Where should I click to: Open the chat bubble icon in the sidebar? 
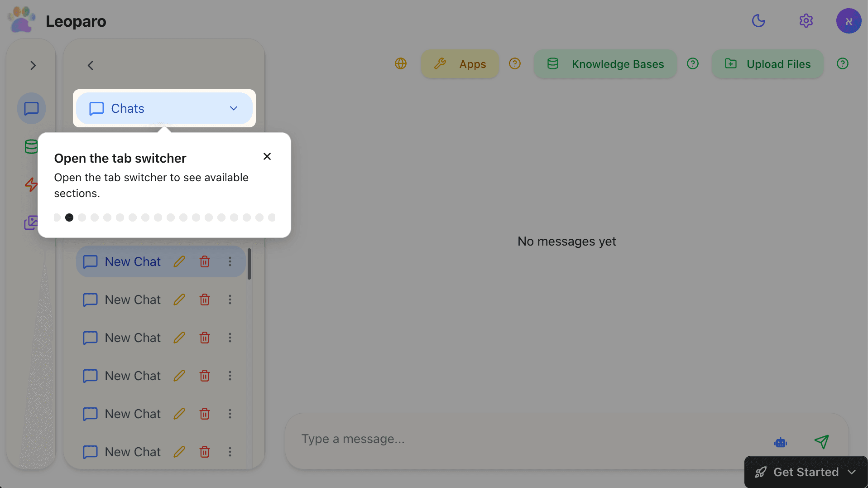31,108
